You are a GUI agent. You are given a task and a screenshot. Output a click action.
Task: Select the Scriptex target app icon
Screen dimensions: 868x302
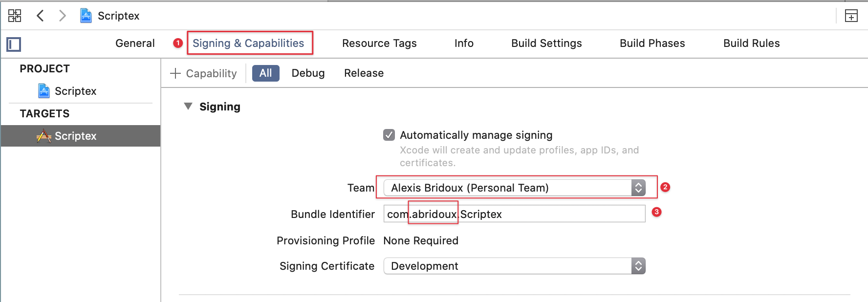point(44,136)
